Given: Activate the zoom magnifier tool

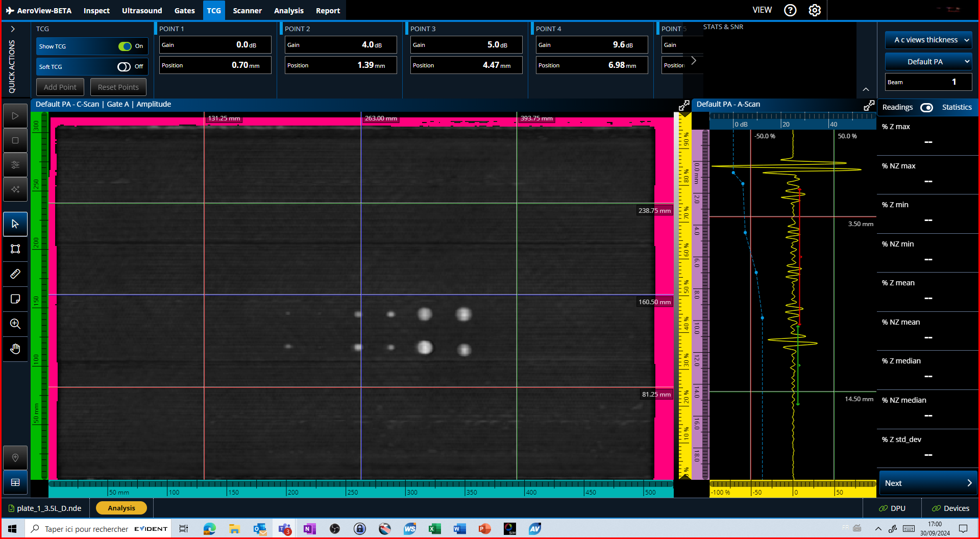Looking at the screenshot, I should pyautogui.click(x=15, y=324).
